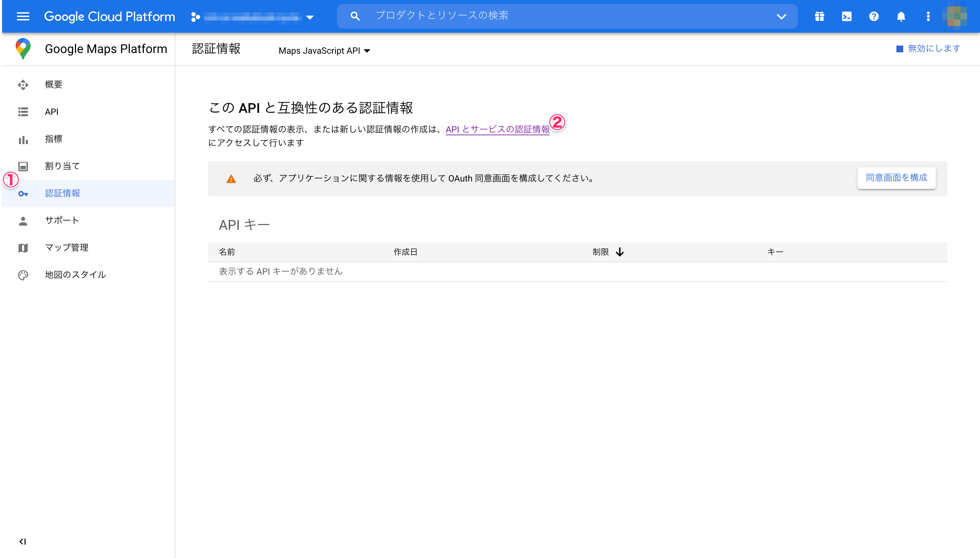The height and width of the screenshot is (558, 980).
Task: Activate Cloud Shell terminal icon
Action: pos(846,16)
